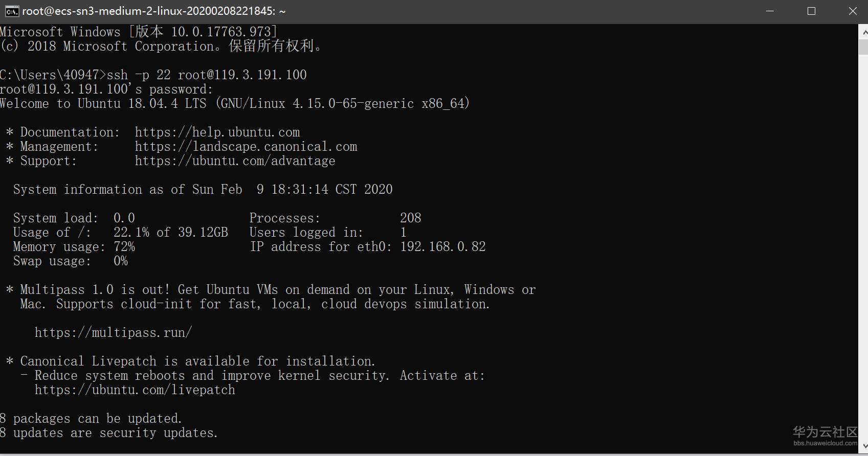Click the https://landscape.canonical.com URL
The width and height of the screenshot is (868, 456).
tap(246, 147)
